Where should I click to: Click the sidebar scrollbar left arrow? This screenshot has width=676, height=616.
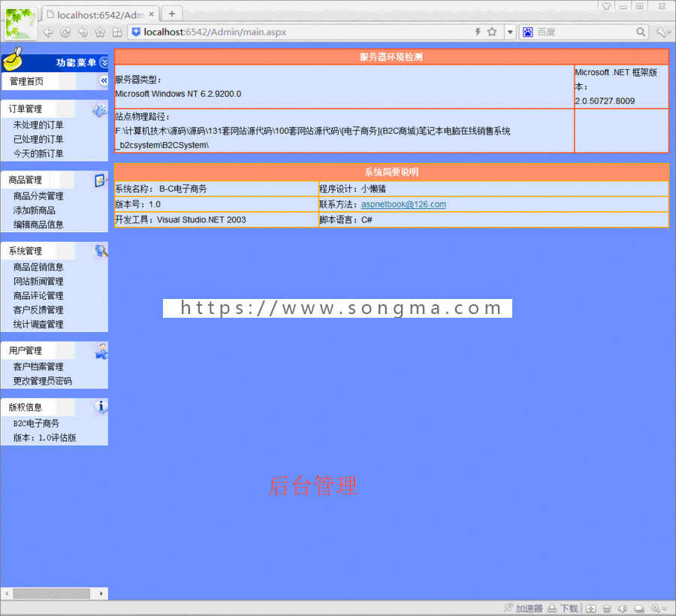[x=7, y=593]
